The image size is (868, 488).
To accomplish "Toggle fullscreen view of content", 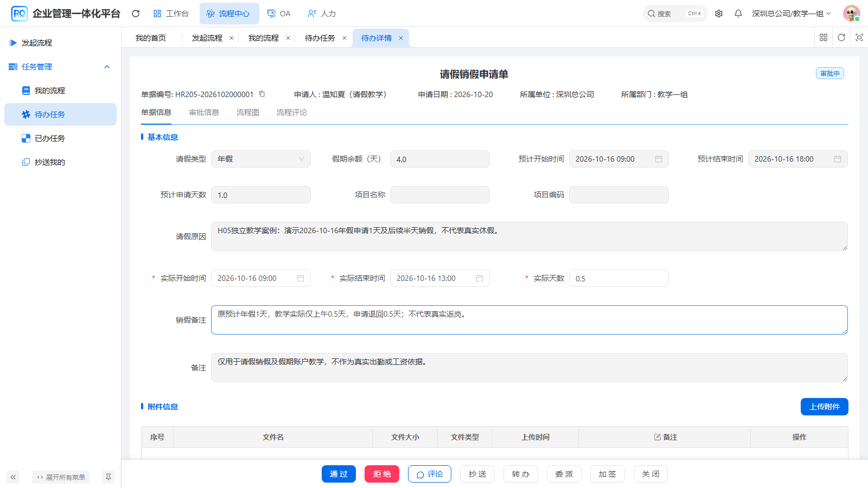I will [859, 37].
